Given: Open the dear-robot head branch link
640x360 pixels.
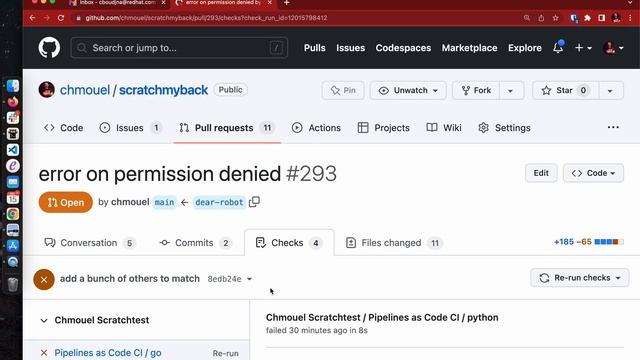Looking at the screenshot, I should 219,202.
